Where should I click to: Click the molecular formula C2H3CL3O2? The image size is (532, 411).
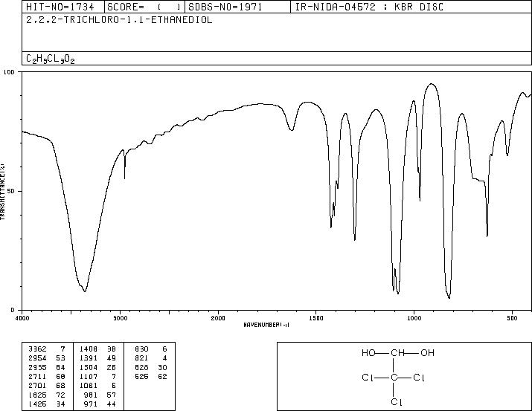click(50, 59)
